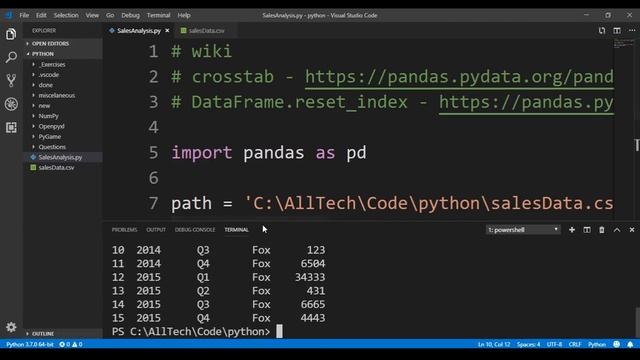Click the PowerShell prompt input line

tap(197, 331)
